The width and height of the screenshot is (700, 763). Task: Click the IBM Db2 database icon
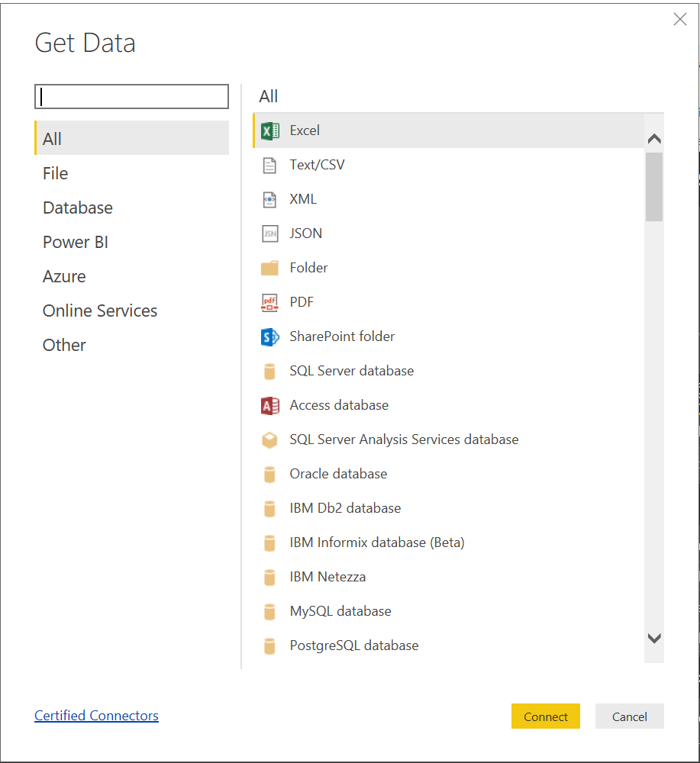(x=269, y=508)
